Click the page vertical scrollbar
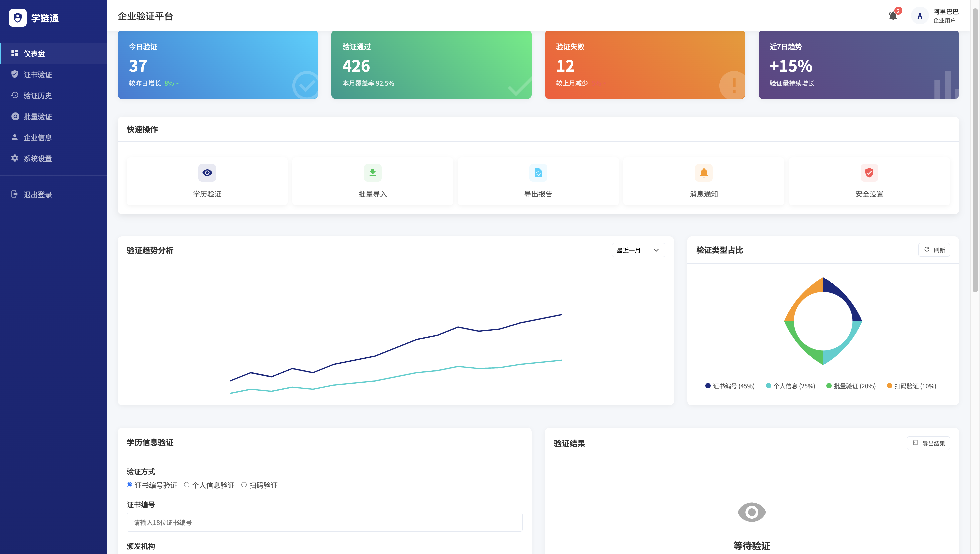Viewport: 980px width, 554px height. (x=975, y=150)
